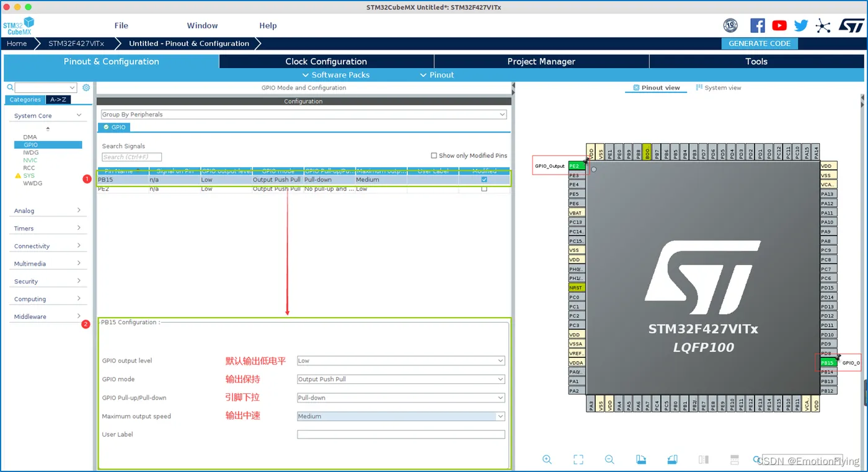Image resolution: width=868 pixels, height=472 pixels.
Task: Click the VBAT pin on the chip
Action: pos(577,213)
